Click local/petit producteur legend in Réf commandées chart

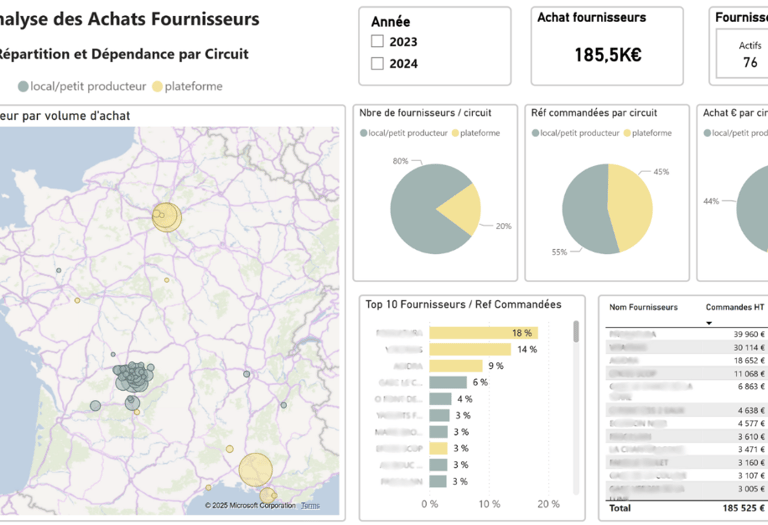(576, 133)
